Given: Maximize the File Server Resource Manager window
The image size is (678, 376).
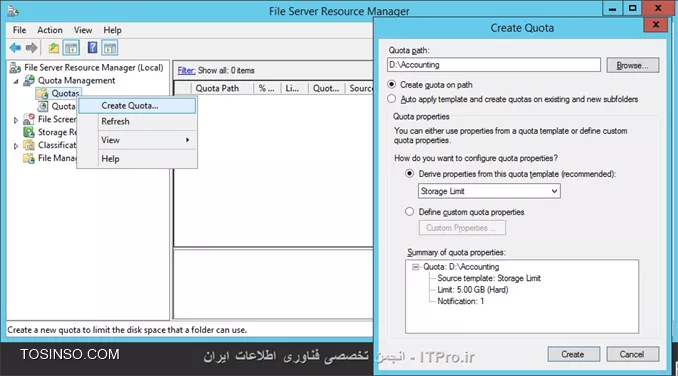Looking at the screenshot, I should click(x=633, y=9).
